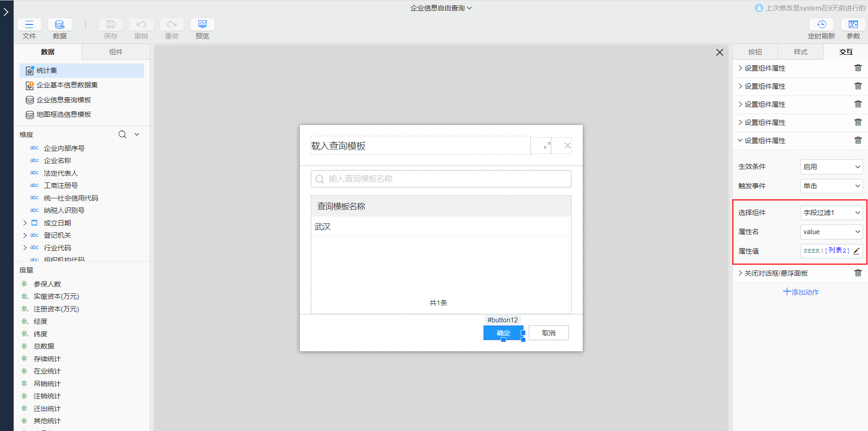
Task: Open the 生效条件 dropdown showing 启用
Action: 831,166
